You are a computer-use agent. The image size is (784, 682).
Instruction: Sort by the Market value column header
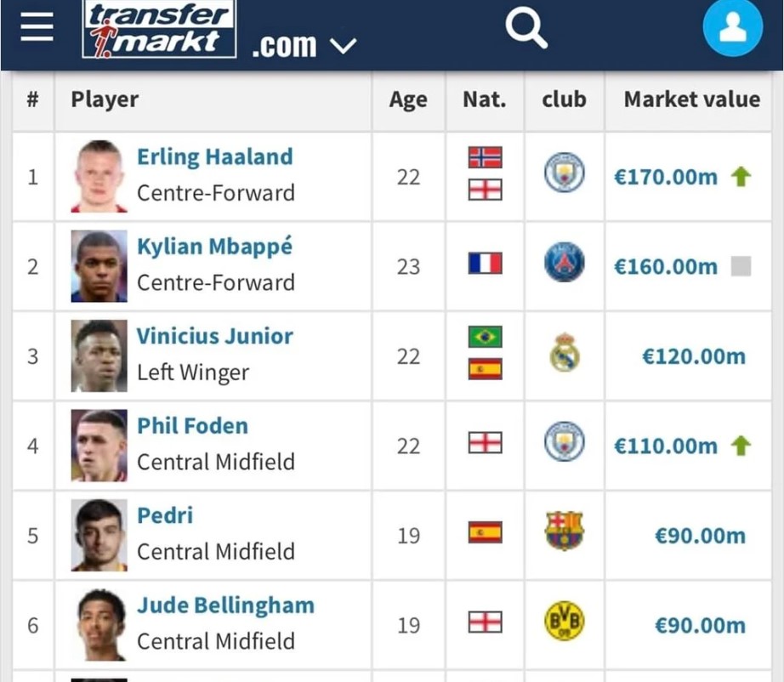click(692, 99)
